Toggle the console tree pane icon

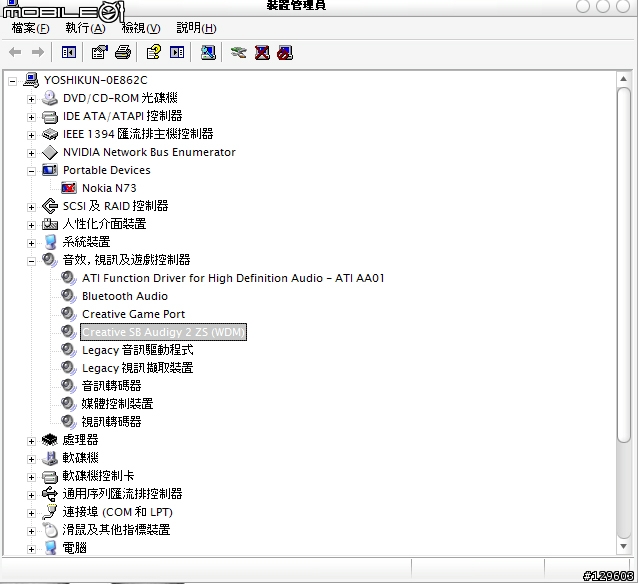point(68,52)
